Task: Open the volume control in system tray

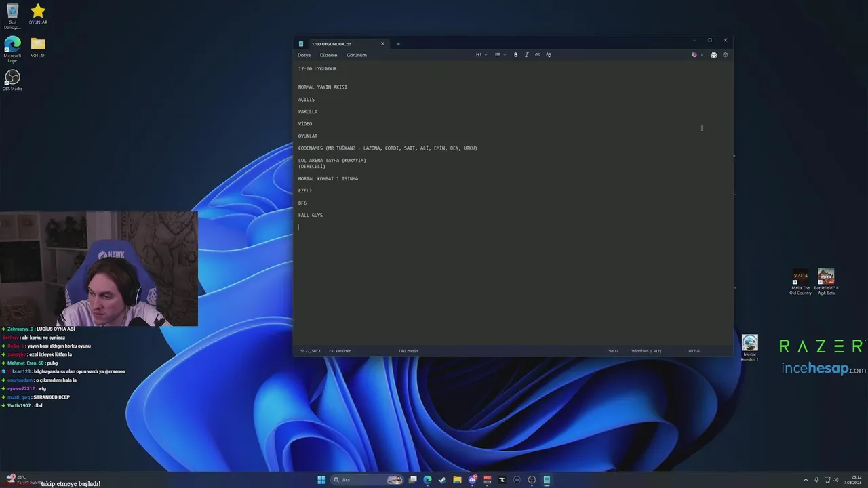Action: click(837, 480)
